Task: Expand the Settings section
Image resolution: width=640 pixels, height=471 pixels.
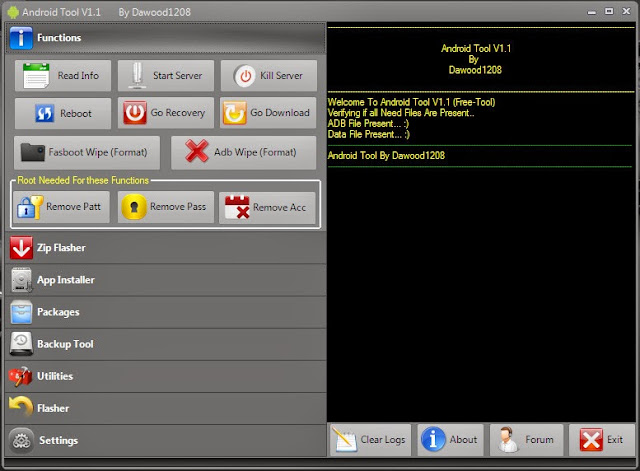Action: tap(166, 440)
